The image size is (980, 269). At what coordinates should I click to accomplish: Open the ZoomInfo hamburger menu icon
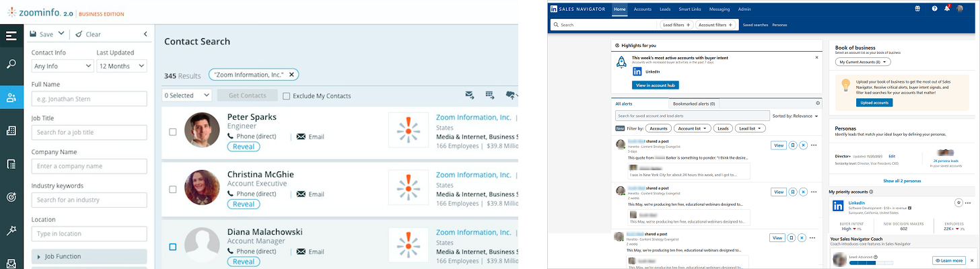(x=11, y=36)
